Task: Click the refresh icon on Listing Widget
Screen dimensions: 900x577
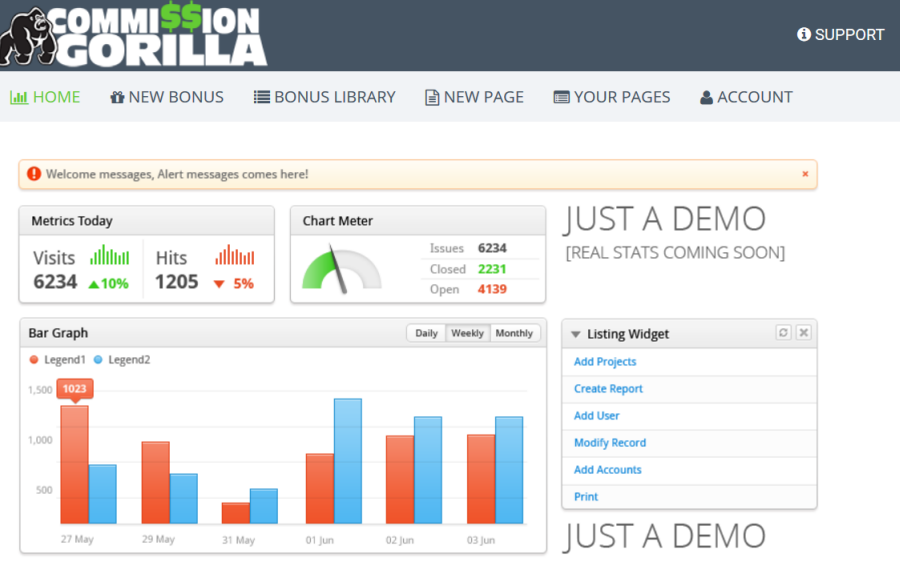Action: click(x=783, y=333)
